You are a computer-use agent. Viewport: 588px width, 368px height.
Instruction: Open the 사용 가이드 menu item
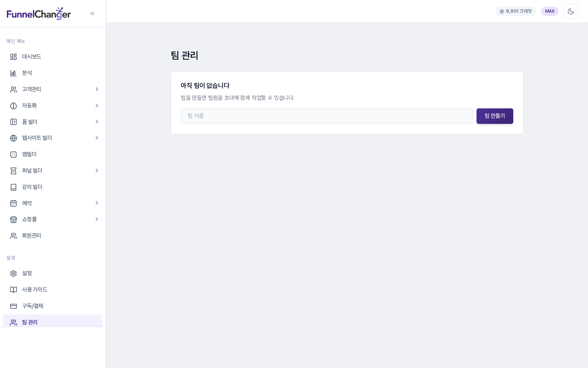pyautogui.click(x=53, y=290)
